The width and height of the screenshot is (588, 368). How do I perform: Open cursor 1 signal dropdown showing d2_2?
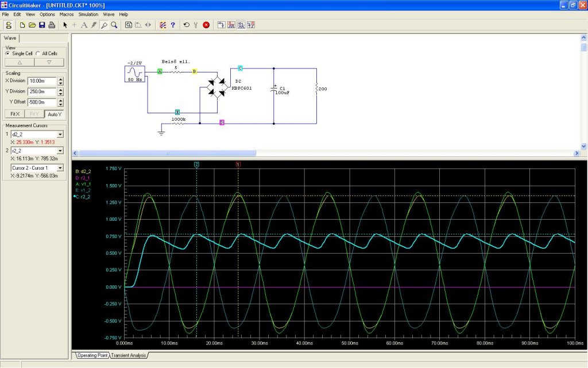coord(60,134)
